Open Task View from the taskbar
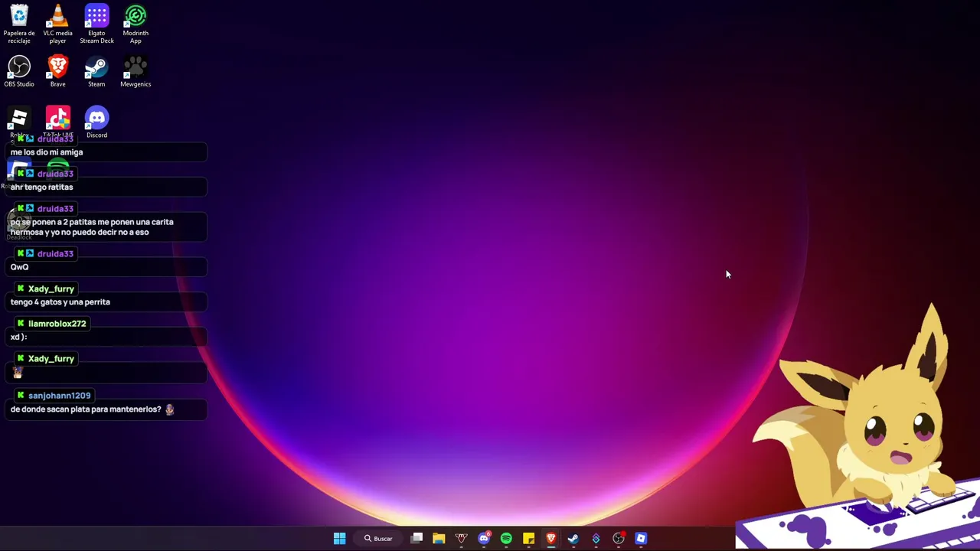This screenshot has width=980, height=551. click(x=416, y=539)
